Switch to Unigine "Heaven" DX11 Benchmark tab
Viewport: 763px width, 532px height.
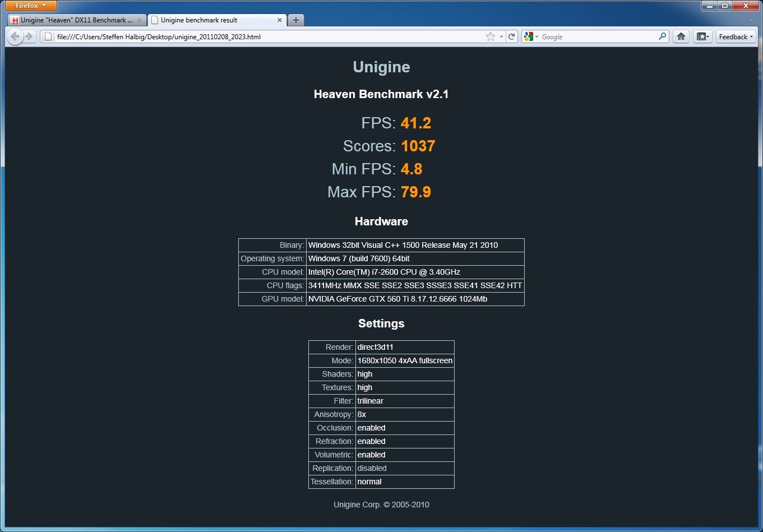(77, 20)
